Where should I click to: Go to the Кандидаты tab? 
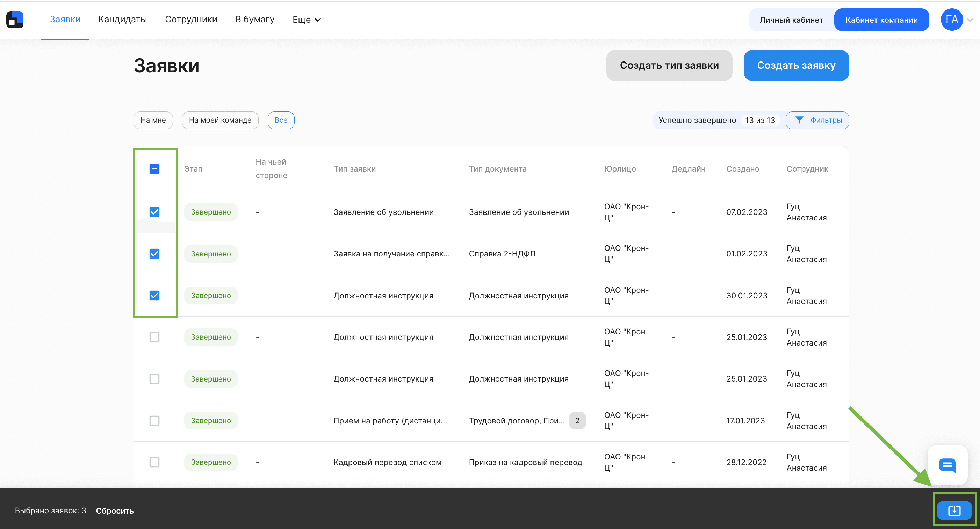(122, 20)
